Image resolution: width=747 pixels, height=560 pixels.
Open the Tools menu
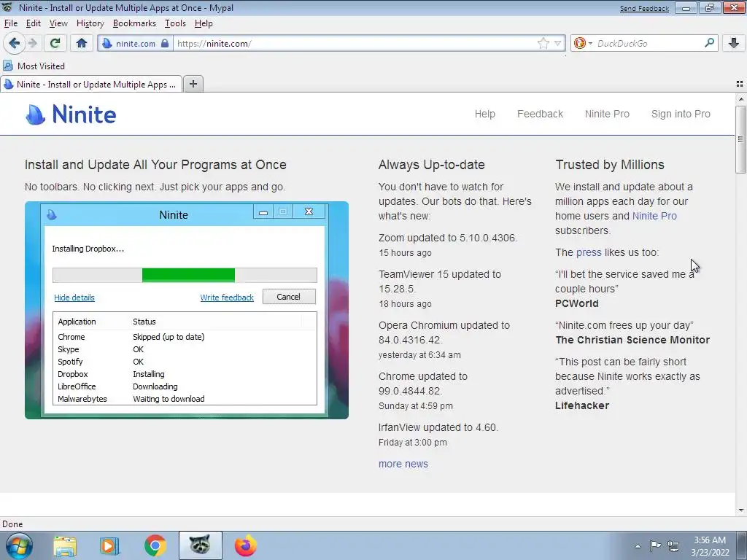pos(175,23)
